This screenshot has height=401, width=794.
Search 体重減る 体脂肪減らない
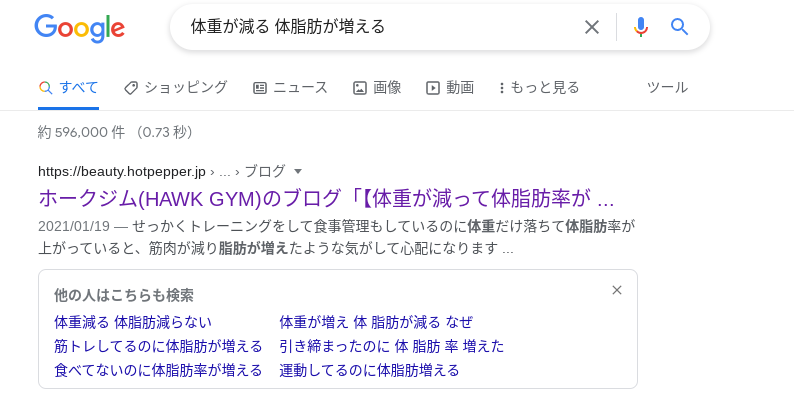133,322
